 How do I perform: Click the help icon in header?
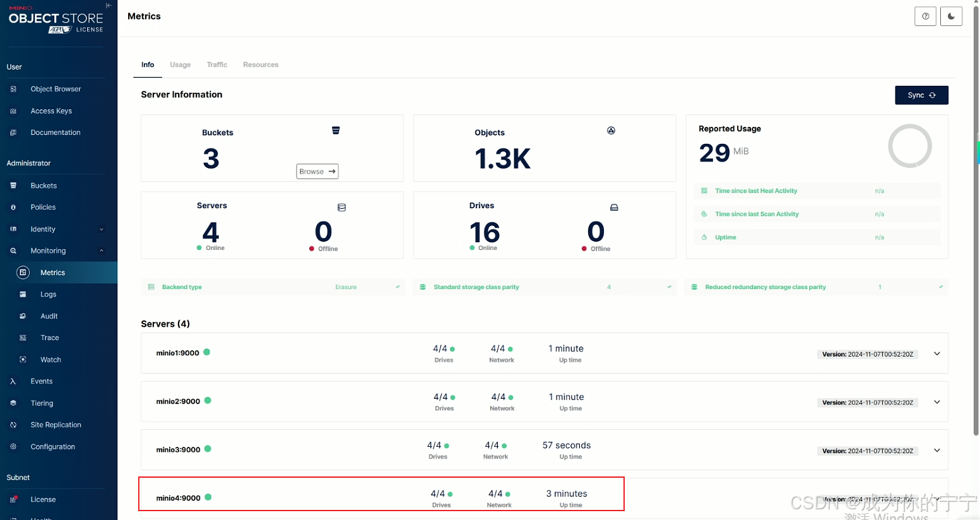click(925, 16)
